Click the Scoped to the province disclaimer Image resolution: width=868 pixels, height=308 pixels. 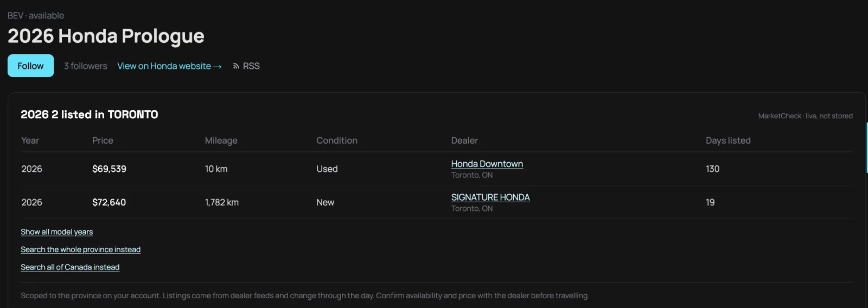pyautogui.click(x=305, y=296)
